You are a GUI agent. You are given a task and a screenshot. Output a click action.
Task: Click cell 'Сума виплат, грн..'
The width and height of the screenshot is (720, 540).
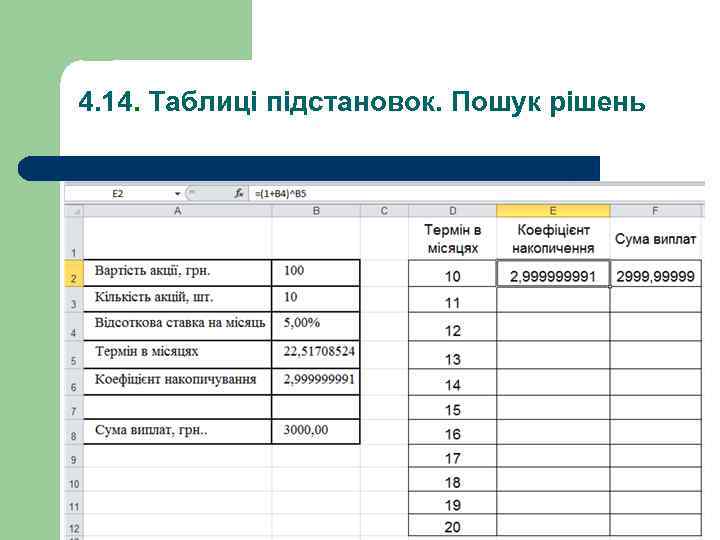click(x=178, y=432)
